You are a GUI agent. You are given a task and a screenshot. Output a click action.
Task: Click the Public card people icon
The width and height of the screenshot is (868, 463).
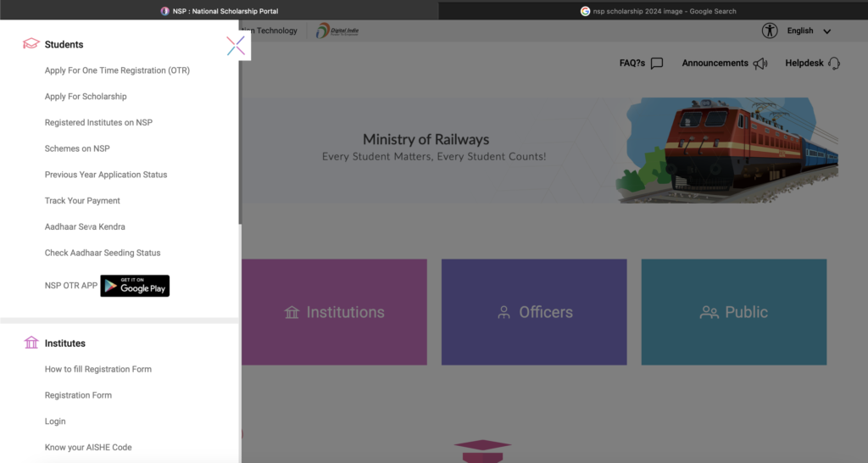coord(709,312)
